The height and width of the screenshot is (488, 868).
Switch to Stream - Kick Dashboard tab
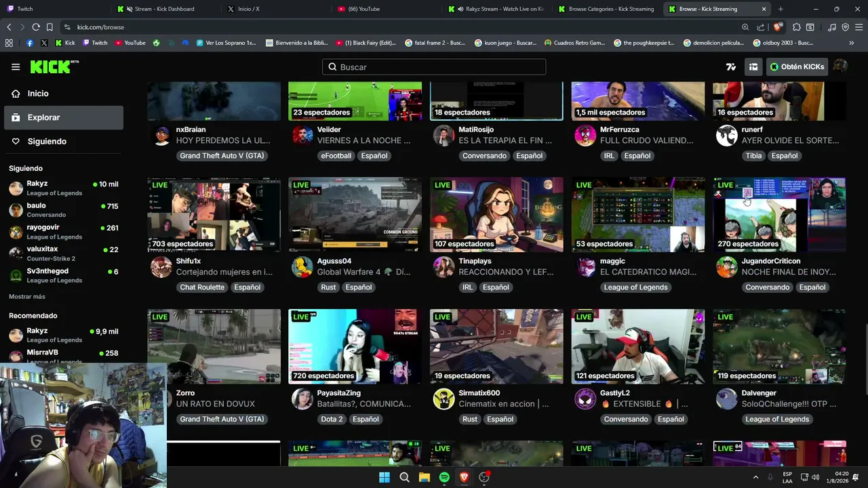point(165,9)
